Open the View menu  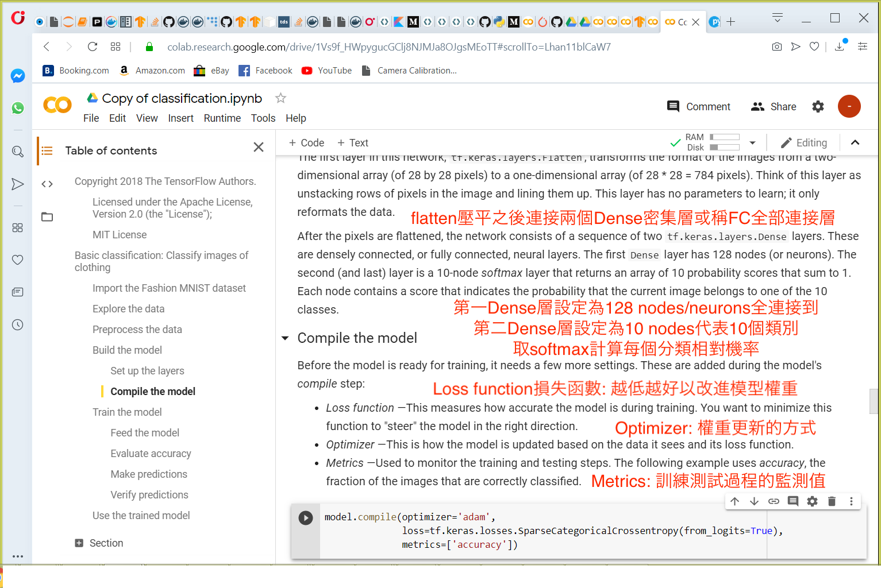(x=147, y=118)
